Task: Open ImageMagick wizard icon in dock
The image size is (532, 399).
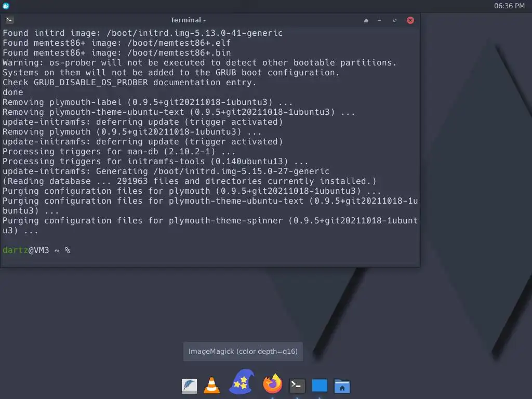Action: (x=242, y=382)
